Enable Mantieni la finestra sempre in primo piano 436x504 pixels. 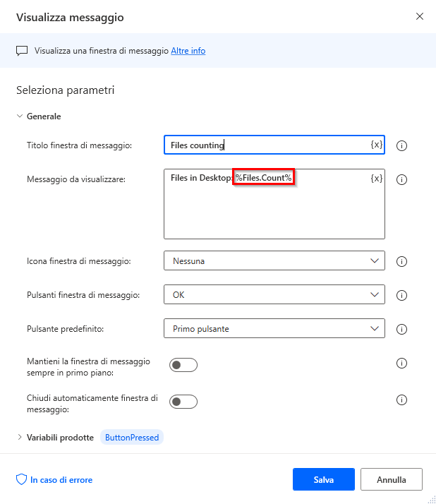(183, 365)
